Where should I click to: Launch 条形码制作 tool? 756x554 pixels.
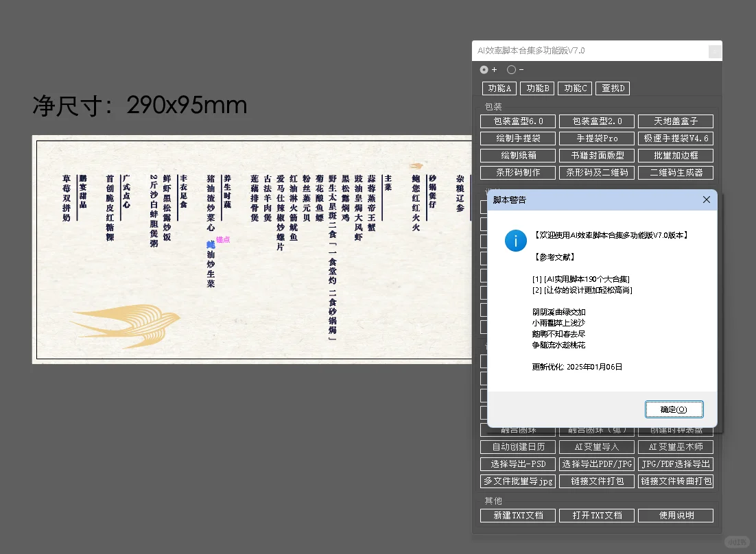point(517,172)
